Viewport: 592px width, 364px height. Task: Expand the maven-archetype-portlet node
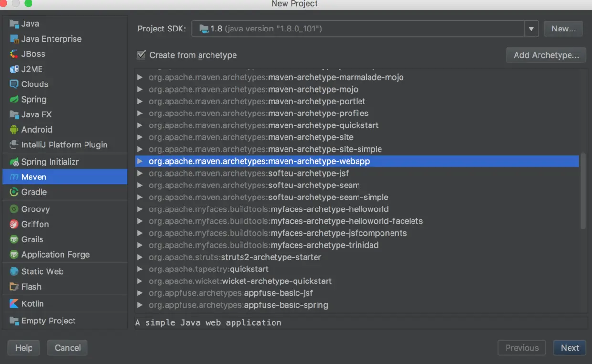(140, 102)
